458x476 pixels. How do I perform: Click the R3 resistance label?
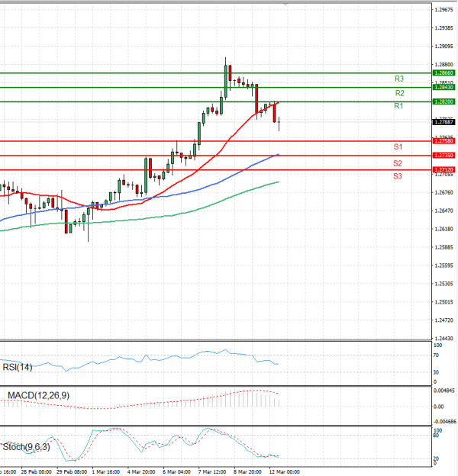pos(398,79)
